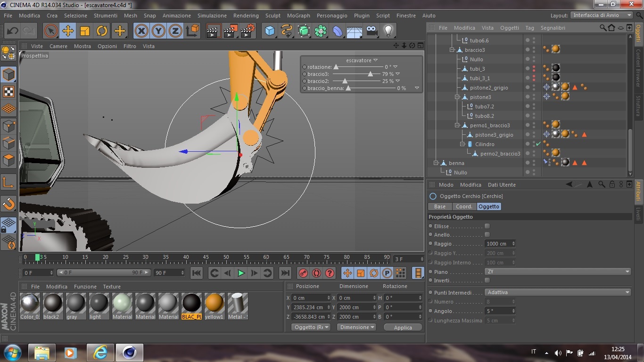Select the Rotate tool in top toolbar

pos(102,31)
